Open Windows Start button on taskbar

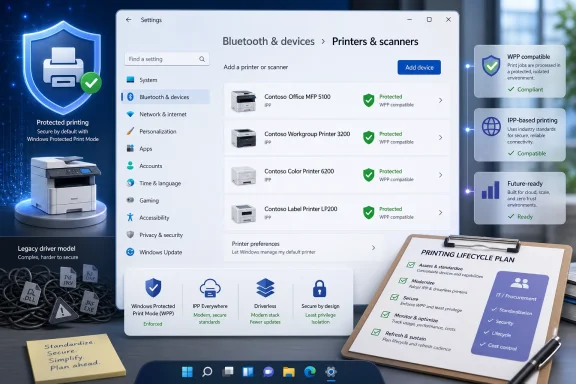[187, 372]
